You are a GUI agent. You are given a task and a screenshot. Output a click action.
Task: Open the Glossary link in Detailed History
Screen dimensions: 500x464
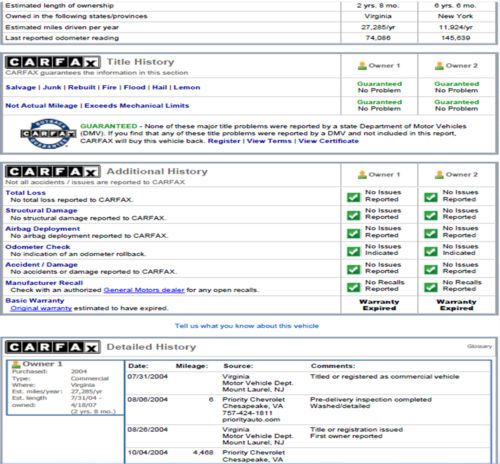479,346
